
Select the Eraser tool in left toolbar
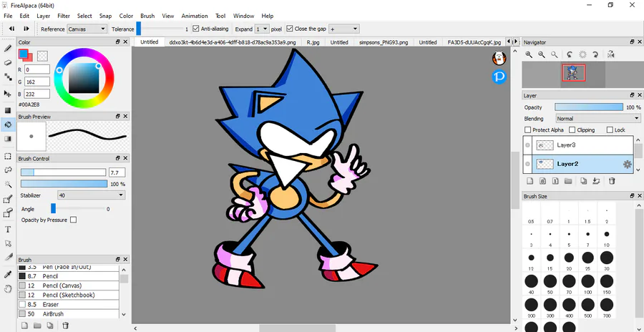pyautogui.click(x=7, y=62)
